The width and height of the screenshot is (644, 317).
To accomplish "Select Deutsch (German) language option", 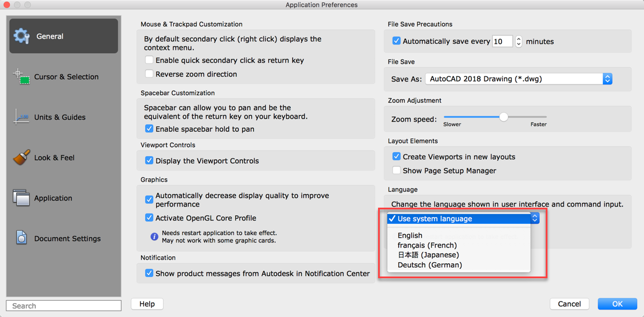I will [x=430, y=265].
